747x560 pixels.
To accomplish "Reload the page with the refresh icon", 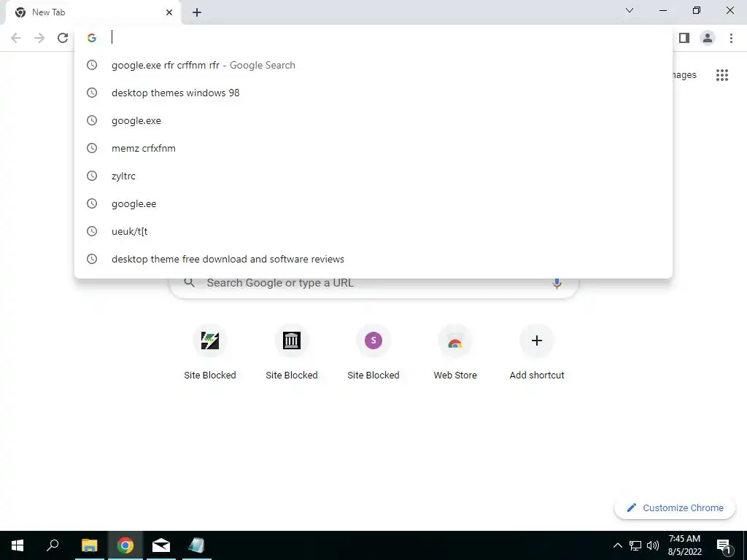I will [63, 38].
